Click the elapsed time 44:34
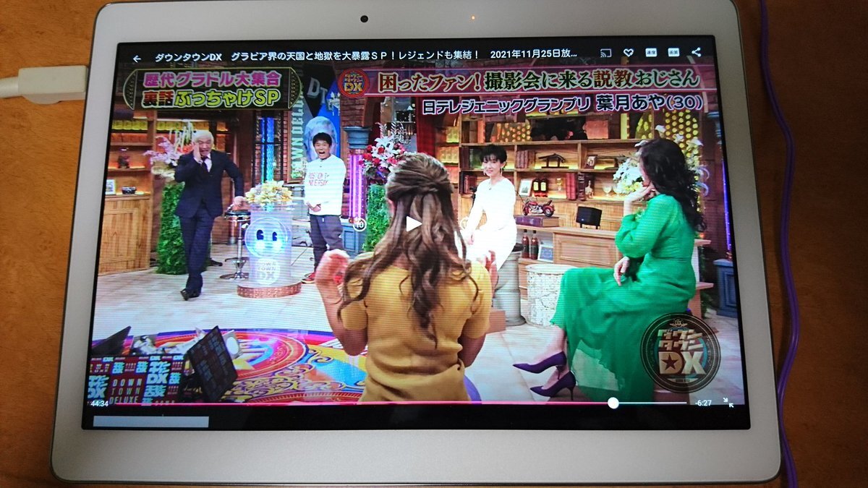The width and height of the screenshot is (868, 488). 100,403
